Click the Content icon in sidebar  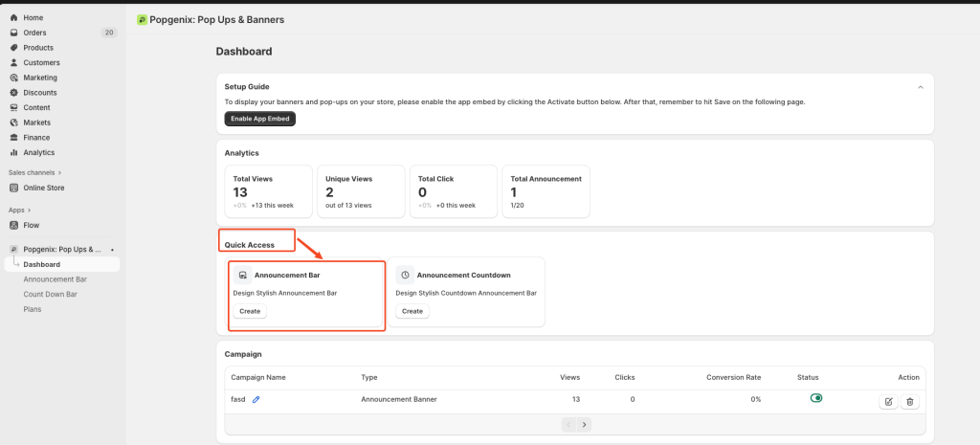pos(13,107)
